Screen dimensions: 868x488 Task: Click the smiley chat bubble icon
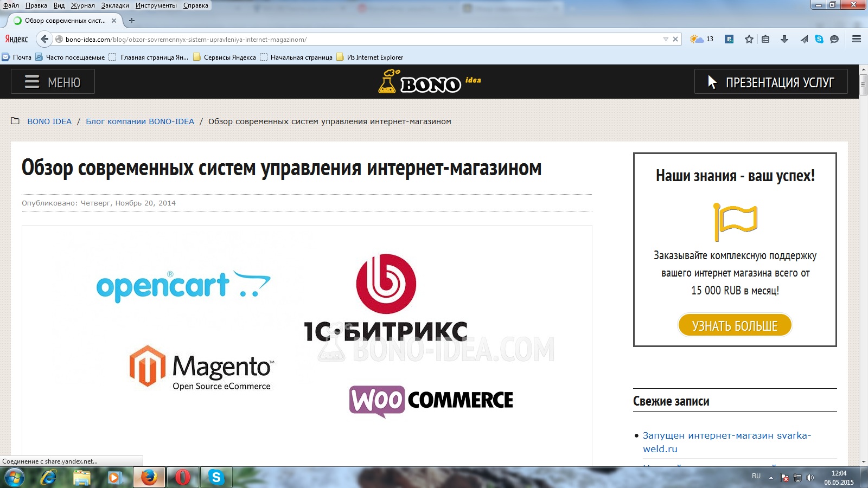834,39
